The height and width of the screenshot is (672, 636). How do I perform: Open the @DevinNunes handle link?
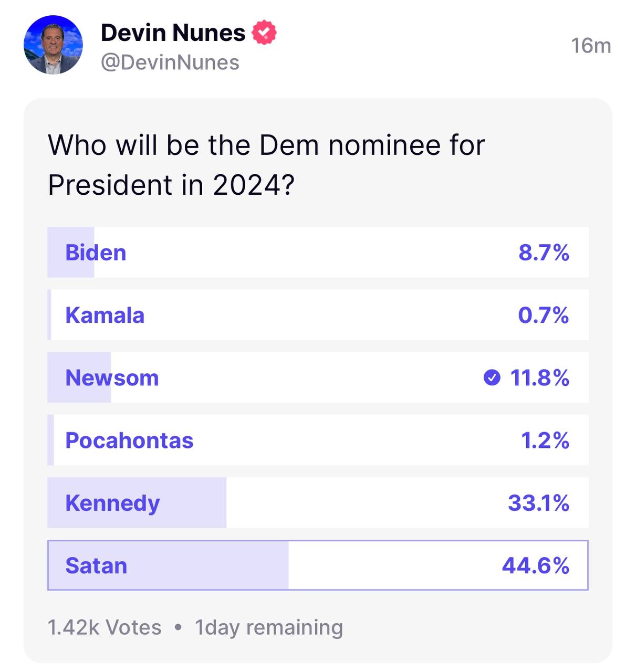tap(170, 62)
